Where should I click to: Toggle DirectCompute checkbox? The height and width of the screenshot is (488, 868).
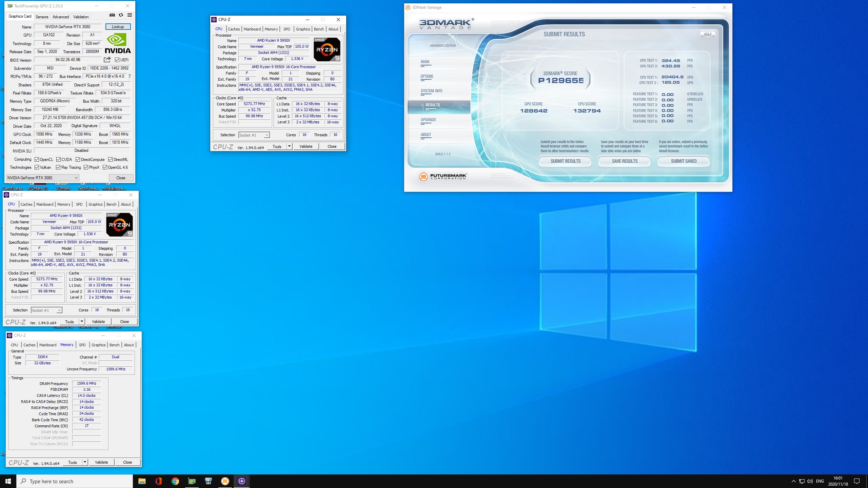(78, 160)
